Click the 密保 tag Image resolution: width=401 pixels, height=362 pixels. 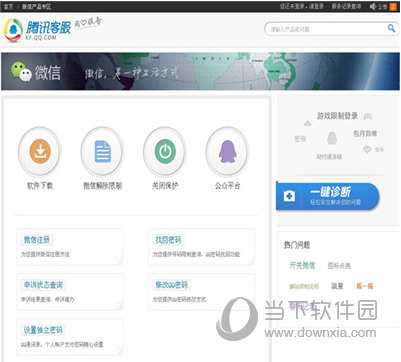(x=300, y=139)
